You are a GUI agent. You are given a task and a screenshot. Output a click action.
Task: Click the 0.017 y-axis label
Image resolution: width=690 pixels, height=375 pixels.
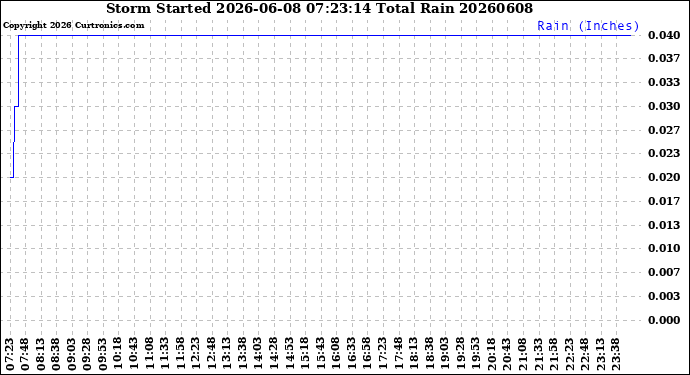(x=664, y=201)
